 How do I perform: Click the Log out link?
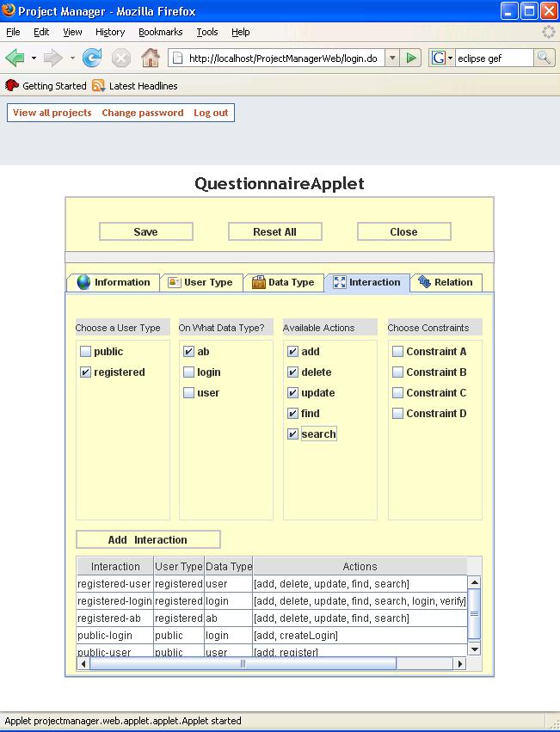pos(211,113)
